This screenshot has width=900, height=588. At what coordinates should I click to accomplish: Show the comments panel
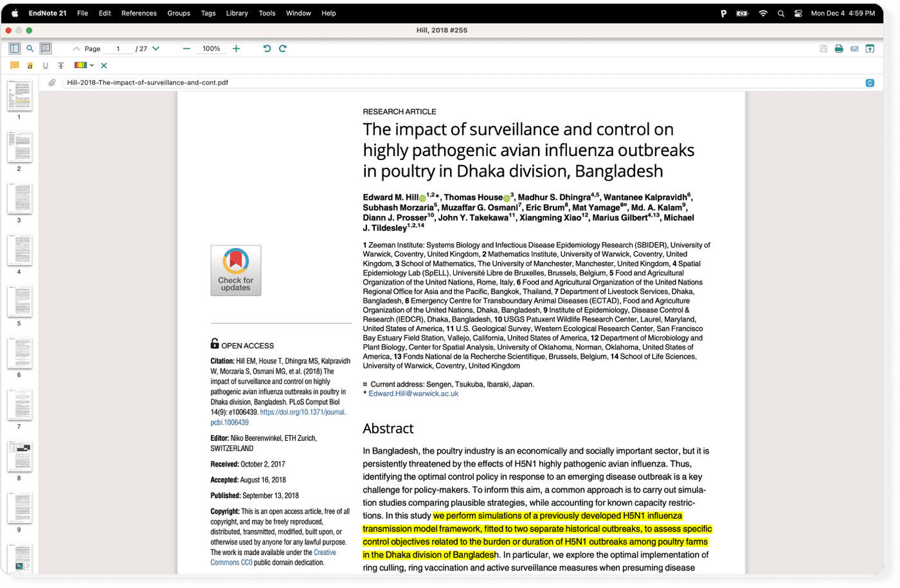(45, 48)
